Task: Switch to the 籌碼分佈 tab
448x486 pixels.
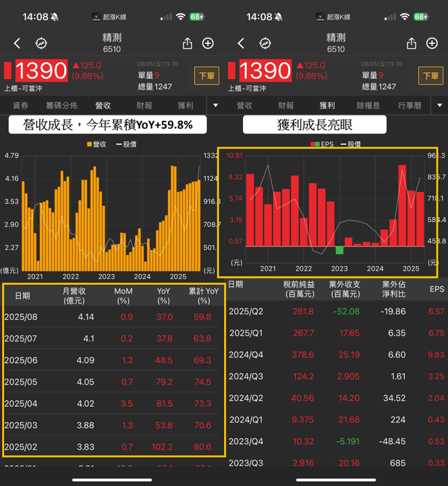Action: coord(61,105)
